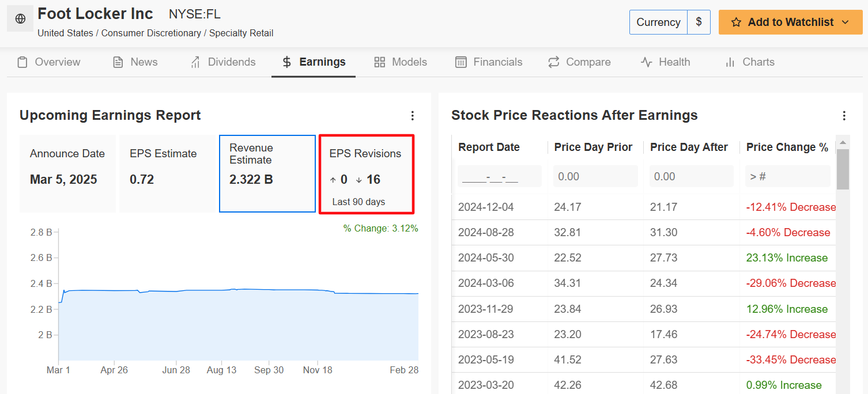Click the 2024-12-04 report date cell

coord(486,207)
